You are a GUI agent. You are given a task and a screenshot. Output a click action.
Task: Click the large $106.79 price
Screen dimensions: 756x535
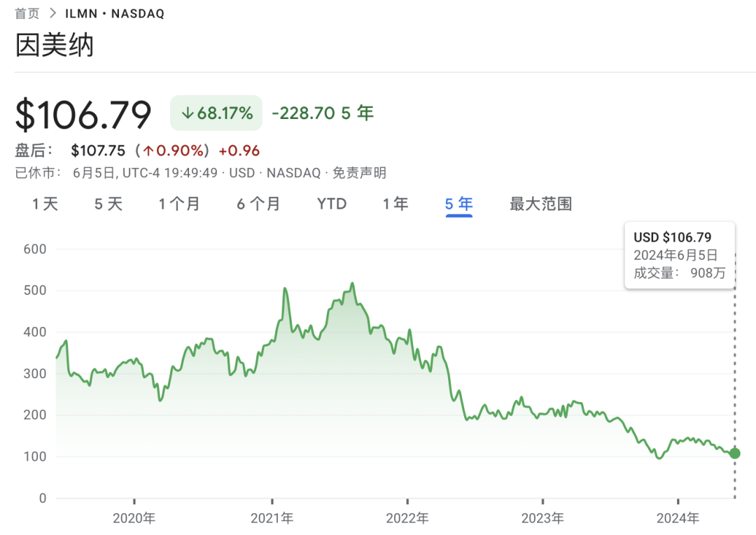click(x=84, y=114)
